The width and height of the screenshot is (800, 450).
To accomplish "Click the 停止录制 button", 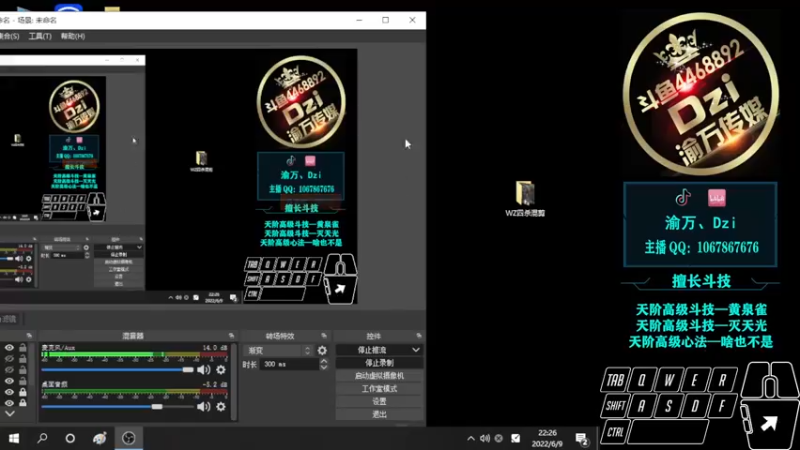I will pyautogui.click(x=379, y=363).
